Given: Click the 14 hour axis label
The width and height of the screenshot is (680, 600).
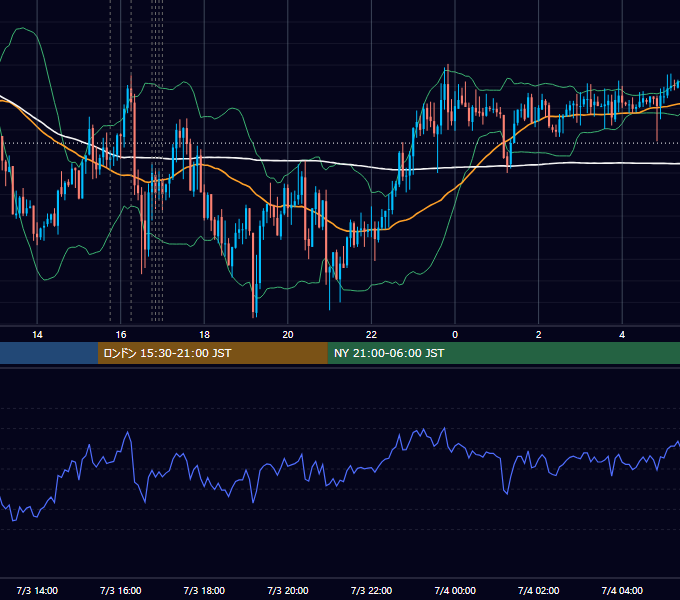Looking at the screenshot, I should [x=37, y=335].
